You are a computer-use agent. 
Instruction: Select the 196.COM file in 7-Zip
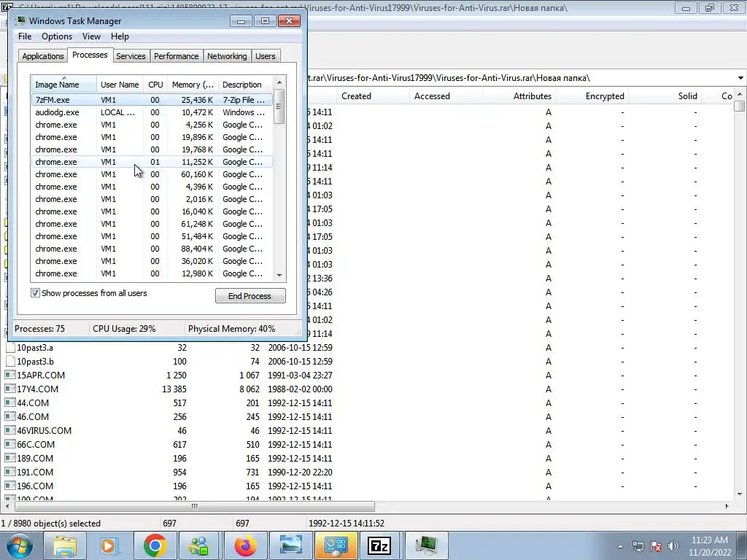point(35,486)
